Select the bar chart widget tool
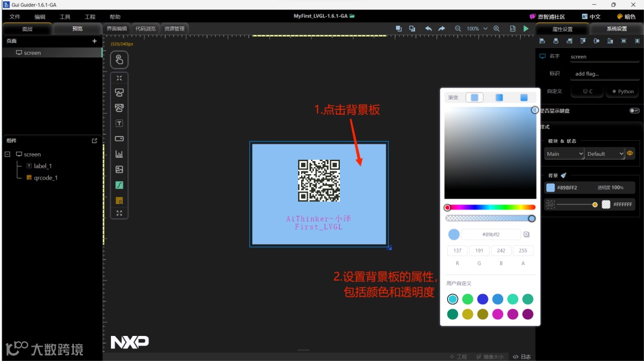The height and width of the screenshot is (361, 644). coord(119,154)
